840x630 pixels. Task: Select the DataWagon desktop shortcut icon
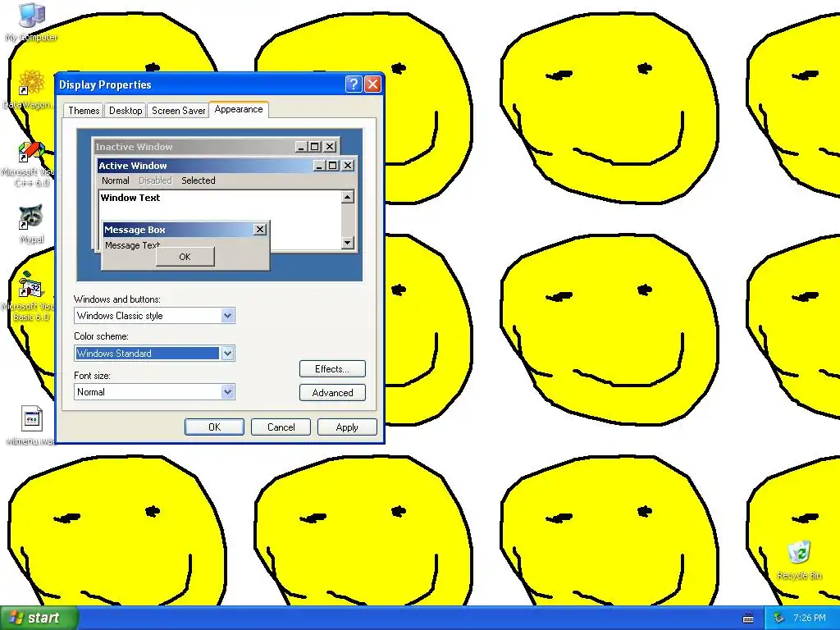coord(29,89)
